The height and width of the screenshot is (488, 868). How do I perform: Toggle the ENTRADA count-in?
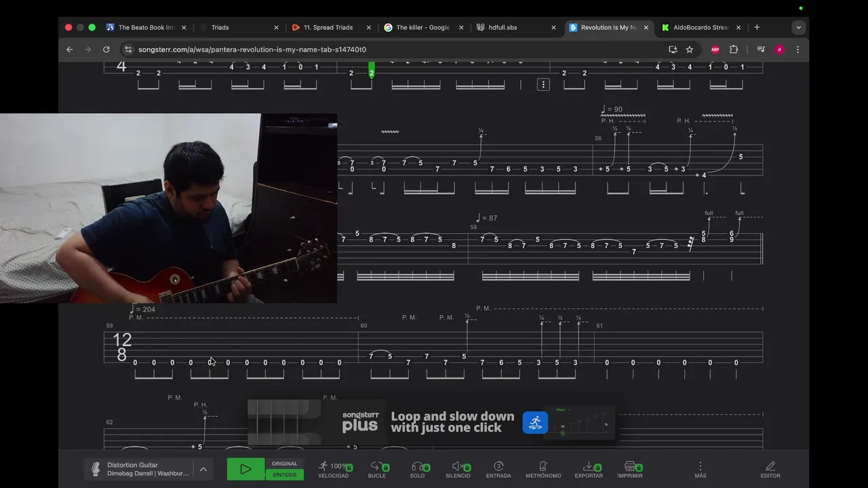(498, 470)
